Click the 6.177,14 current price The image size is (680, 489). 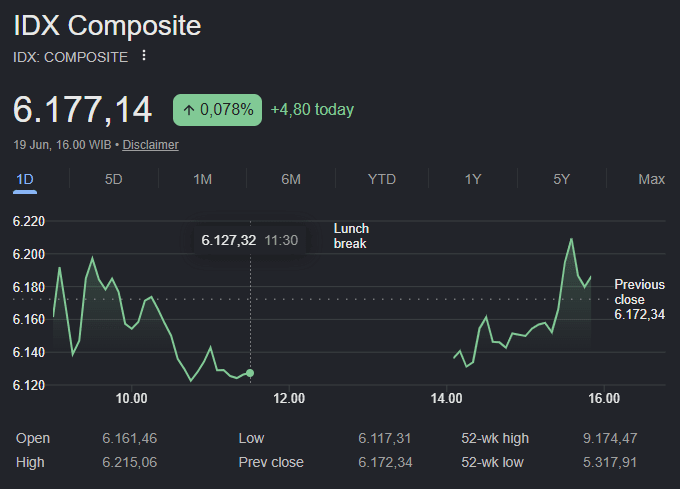[82, 110]
